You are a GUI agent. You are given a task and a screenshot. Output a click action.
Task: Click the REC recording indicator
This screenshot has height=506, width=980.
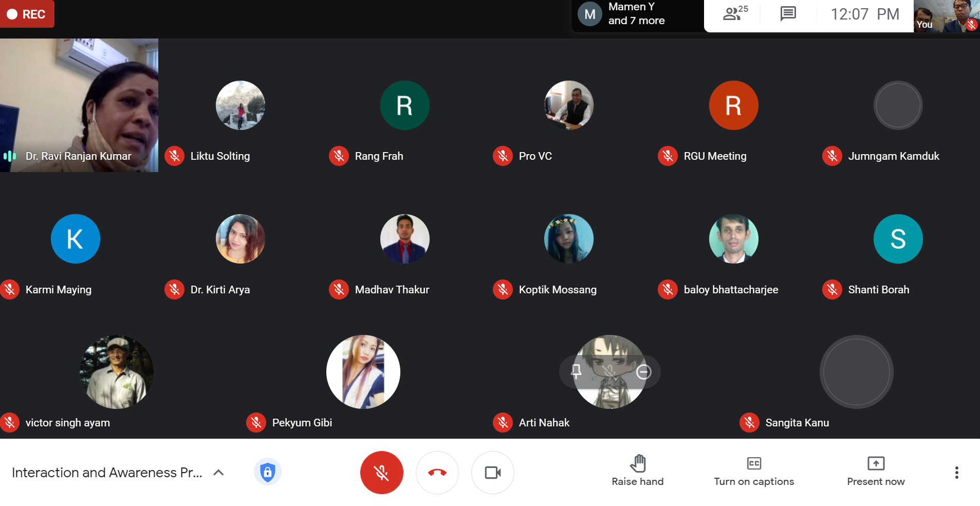pyautogui.click(x=27, y=14)
